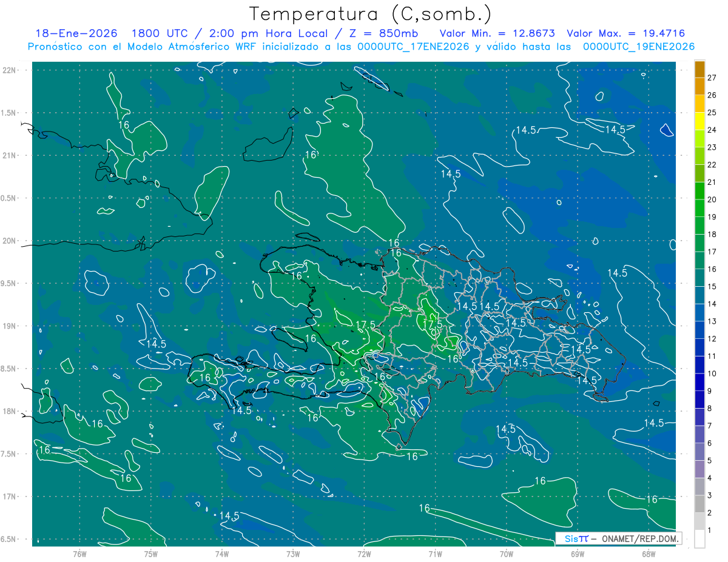Click the 71W longitude axis label
The width and height of the screenshot is (728, 562).
(435, 554)
